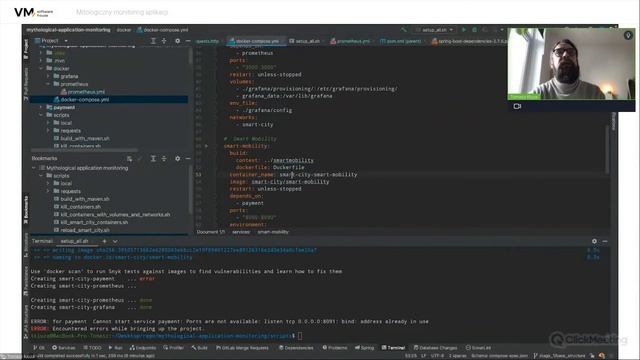This screenshot has height=360, width=640.
Task: Expand the local folder in Bookmarks tree
Action: tap(48, 184)
